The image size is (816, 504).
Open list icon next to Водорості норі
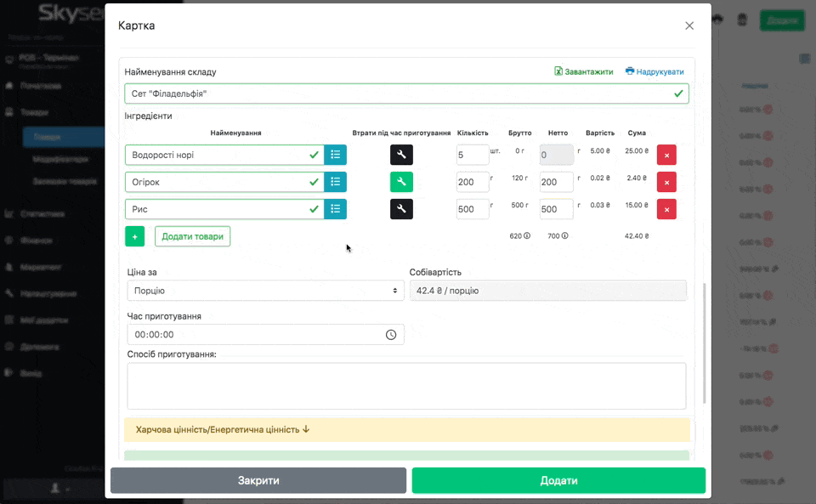coord(335,155)
